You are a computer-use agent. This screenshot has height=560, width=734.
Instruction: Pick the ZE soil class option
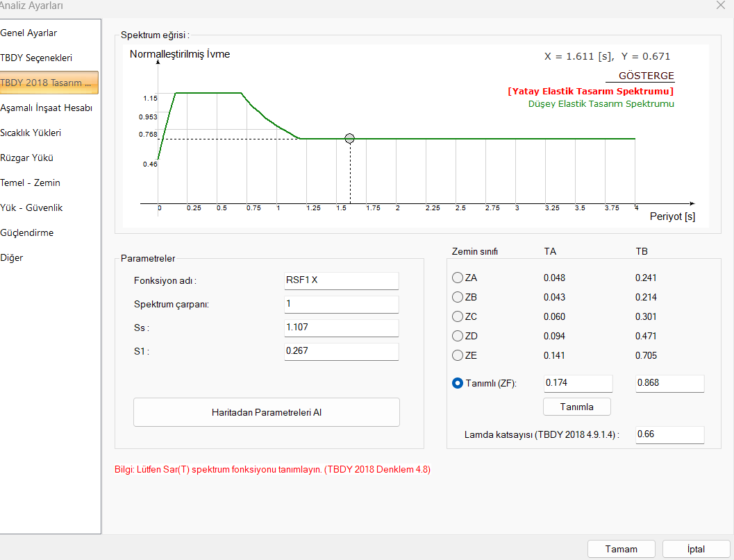(458, 355)
